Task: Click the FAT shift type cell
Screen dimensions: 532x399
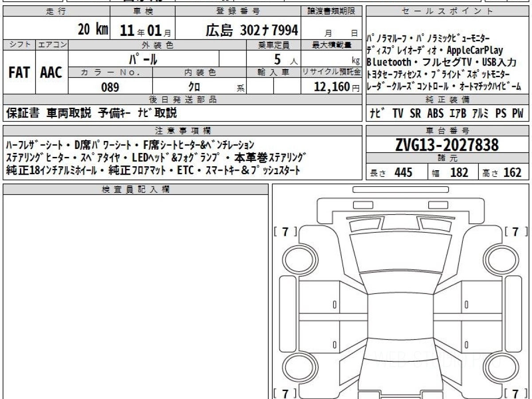Action: pyautogui.click(x=19, y=73)
